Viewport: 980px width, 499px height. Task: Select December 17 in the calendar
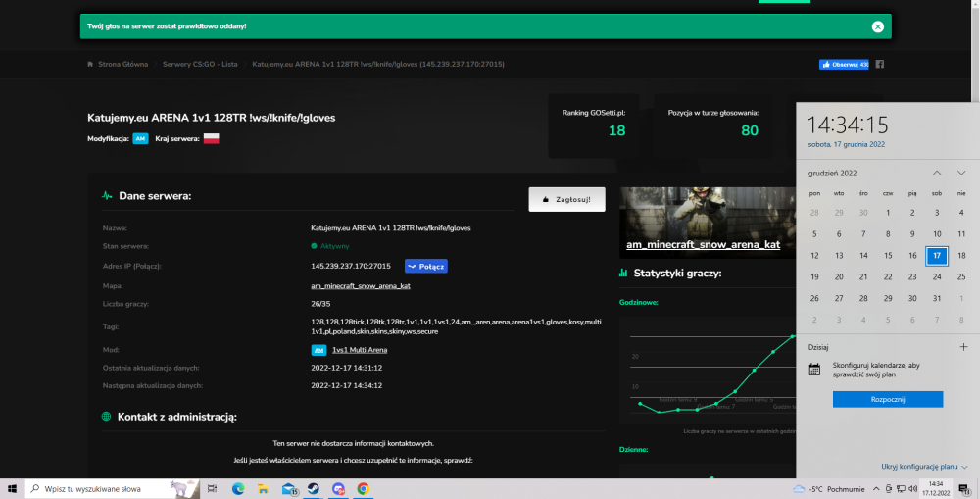click(937, 255)
